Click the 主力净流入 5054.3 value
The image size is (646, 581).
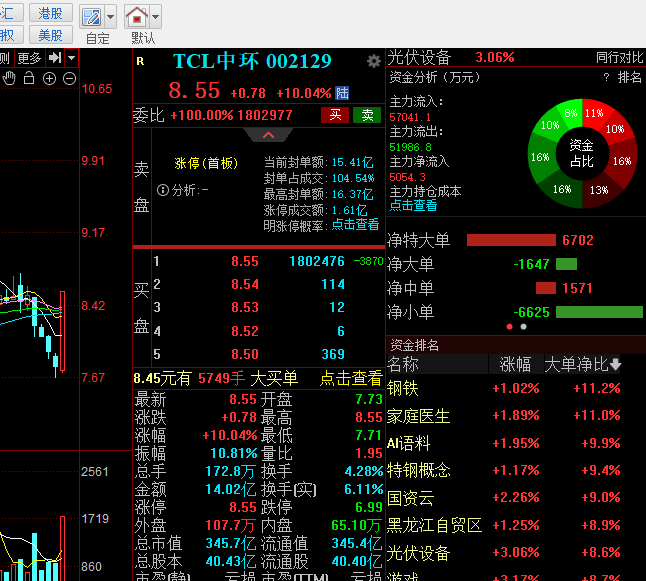point(407,177)
